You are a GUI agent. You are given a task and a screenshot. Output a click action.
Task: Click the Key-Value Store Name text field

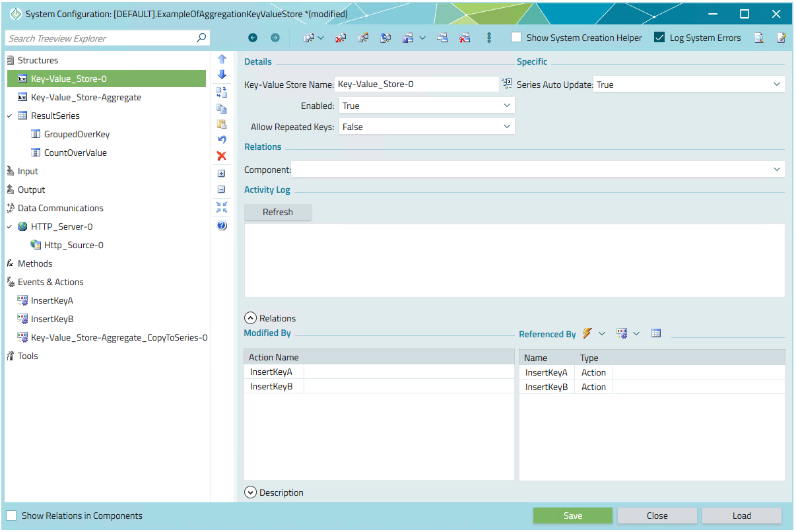point(416,84)
